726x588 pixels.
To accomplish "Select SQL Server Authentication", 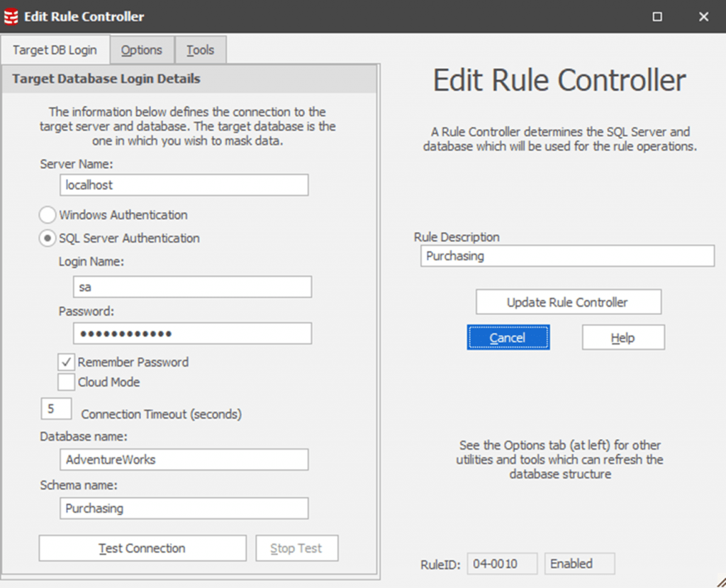I will [x=46, y=239].
